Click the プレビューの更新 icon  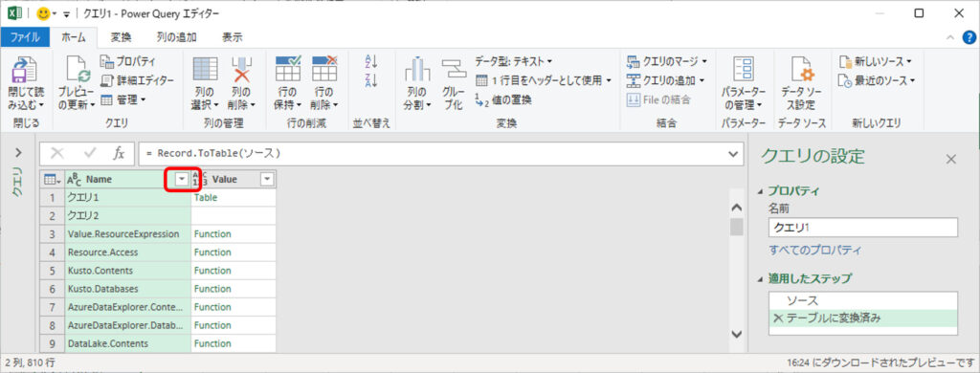pyautogui.click(x=77, y=70)
